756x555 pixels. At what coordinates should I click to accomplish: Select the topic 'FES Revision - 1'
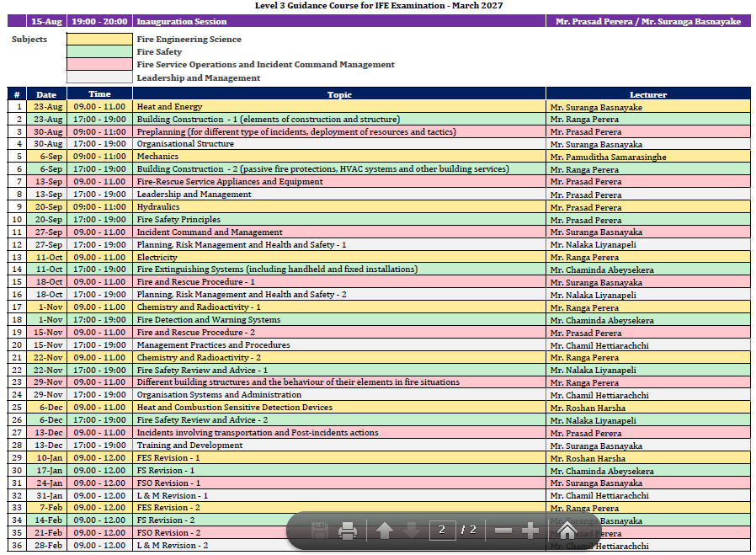pyautogui.click(x=168, y=457)
